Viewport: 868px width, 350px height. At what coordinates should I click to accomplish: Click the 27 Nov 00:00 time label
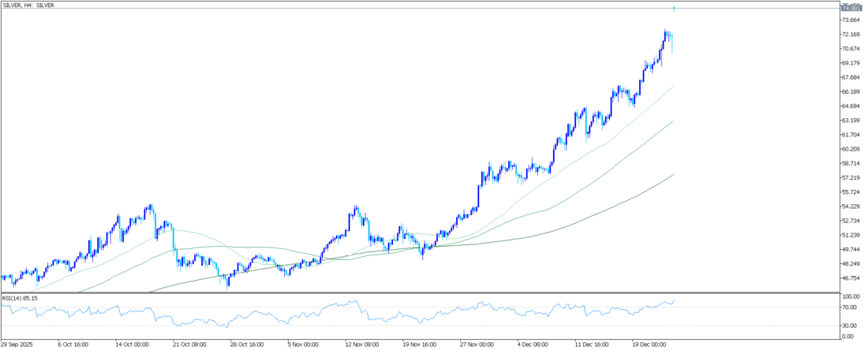pyautogui.click(x=477, y=344)
